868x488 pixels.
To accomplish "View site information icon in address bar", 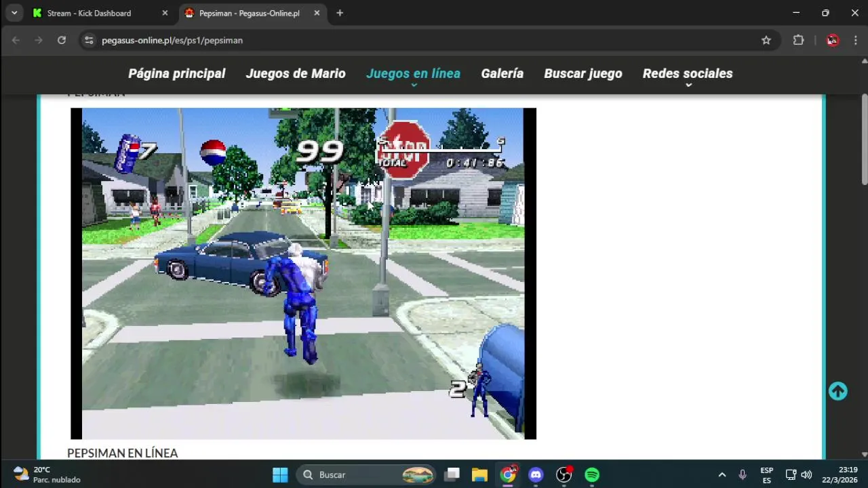I will click(89, 40).
